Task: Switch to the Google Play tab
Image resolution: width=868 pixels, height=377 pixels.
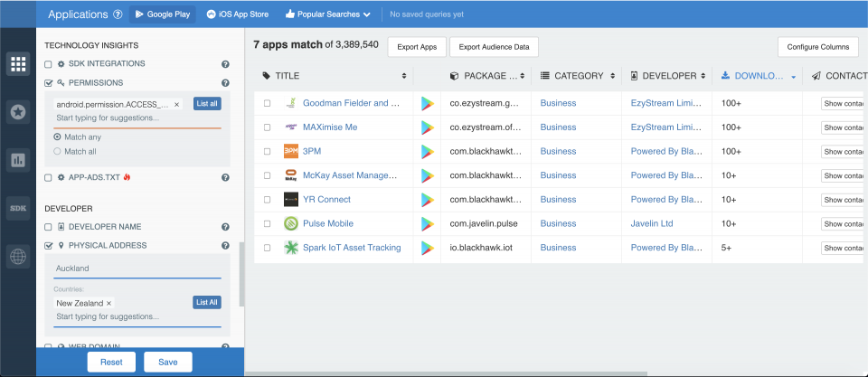Action: point(163,14)
